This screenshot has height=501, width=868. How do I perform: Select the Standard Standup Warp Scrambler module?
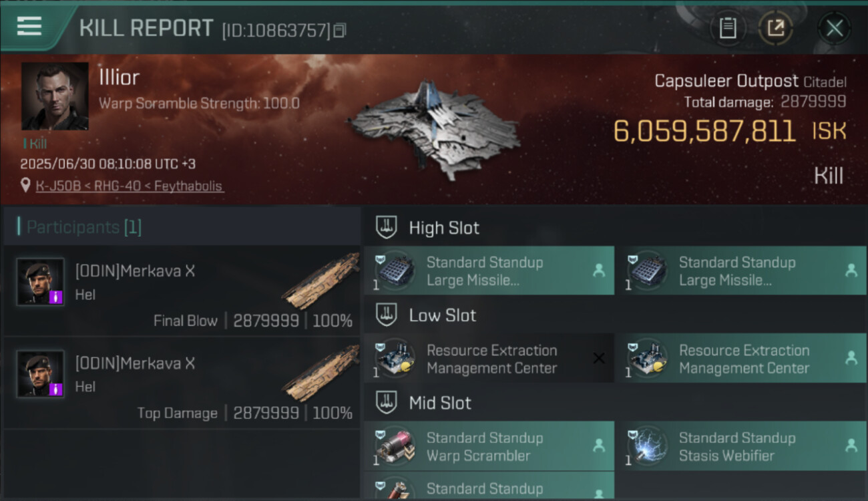489,446
